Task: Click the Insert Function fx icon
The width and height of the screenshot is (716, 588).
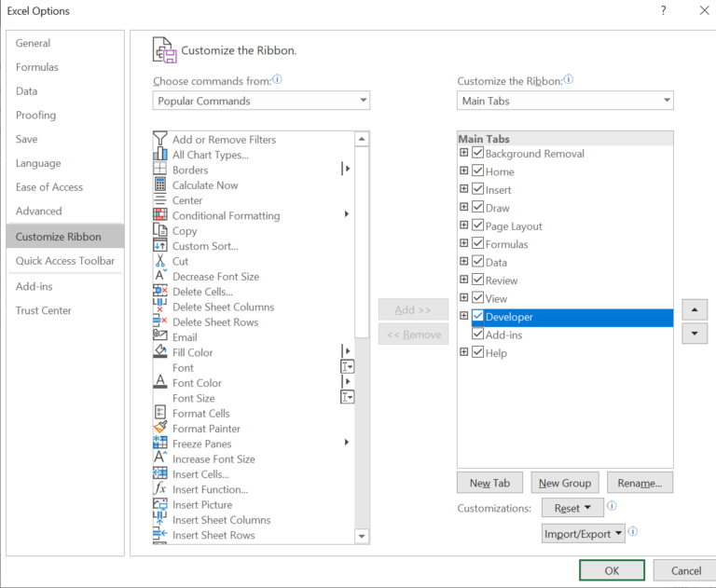Action: point(159,489)
